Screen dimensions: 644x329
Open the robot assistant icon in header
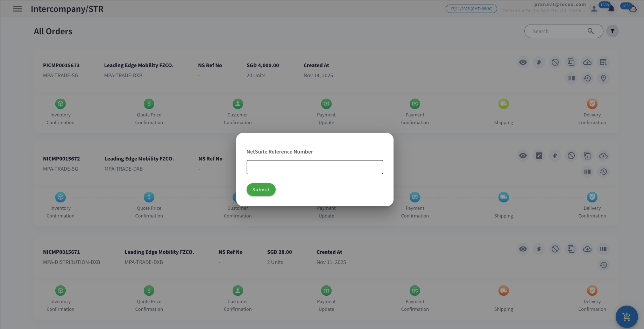coord(633,9)
